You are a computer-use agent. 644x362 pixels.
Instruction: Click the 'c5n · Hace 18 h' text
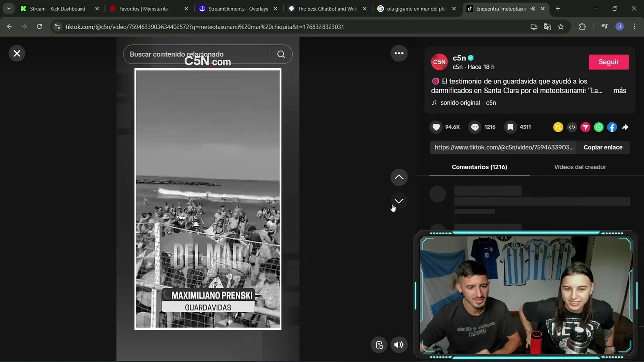(x=473, y=67)
